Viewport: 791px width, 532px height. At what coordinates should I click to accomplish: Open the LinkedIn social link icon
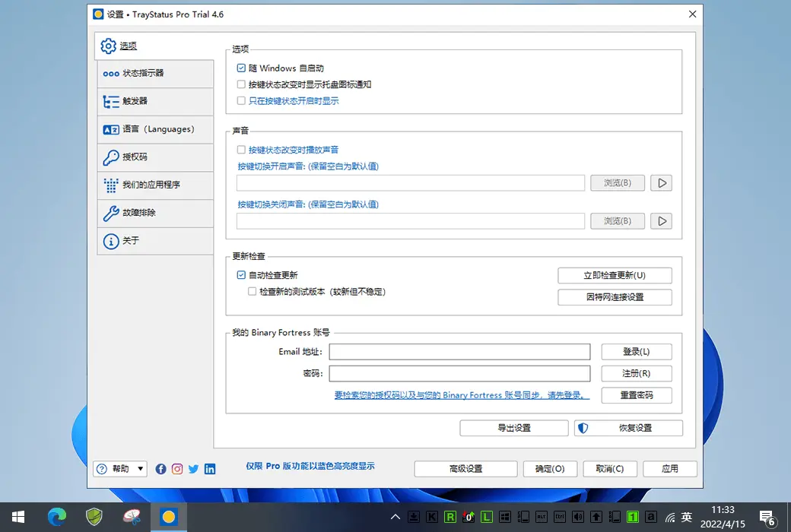pos(210,469)
